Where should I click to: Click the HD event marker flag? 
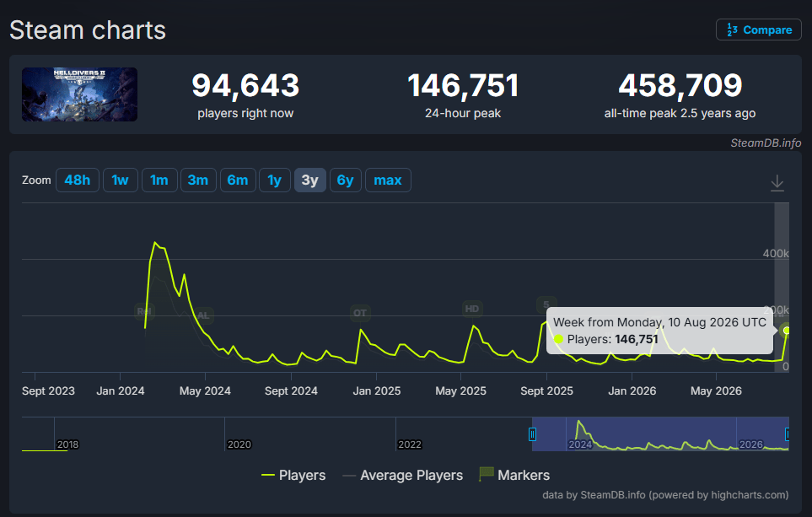coord(471,309)
